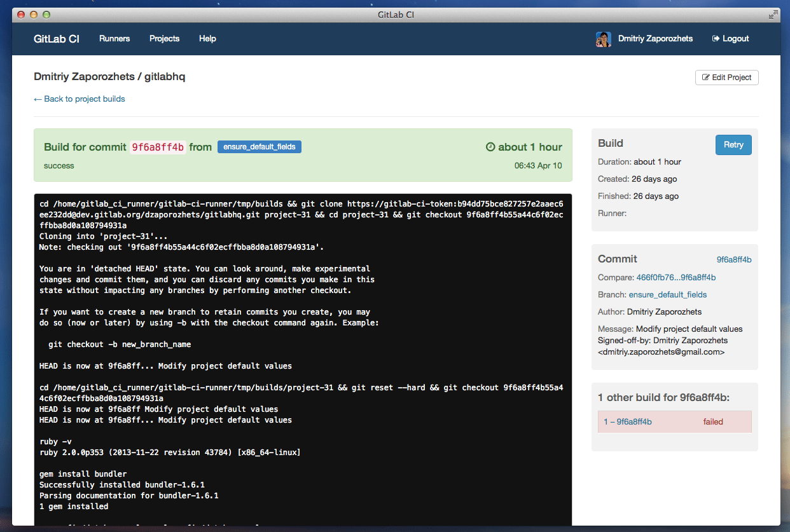Viewport: 790px width, 532px height.
Task: Open the GitLab CI home logo
Action: coord(57,39)
